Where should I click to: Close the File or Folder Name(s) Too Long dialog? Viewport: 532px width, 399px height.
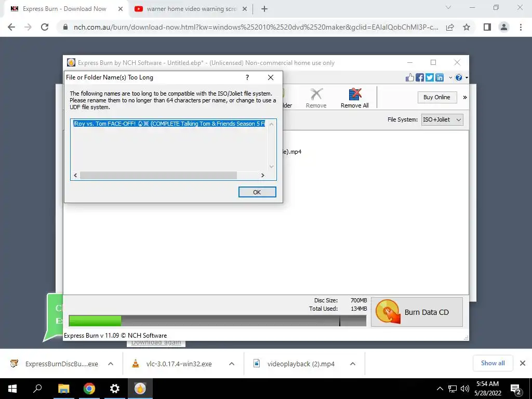(x=270, y=77)
